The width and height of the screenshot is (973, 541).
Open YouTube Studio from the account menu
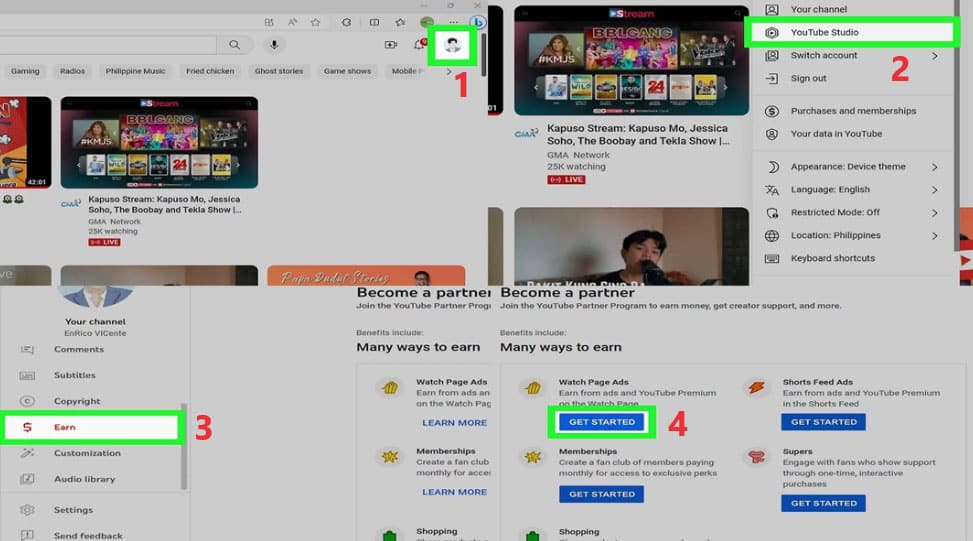(x=851, y=32)
